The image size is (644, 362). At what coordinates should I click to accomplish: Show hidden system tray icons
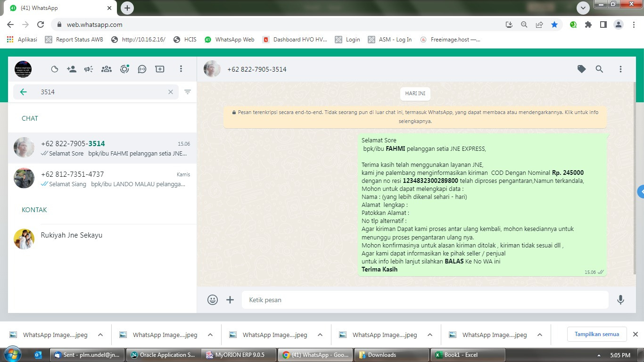(599, 355)
